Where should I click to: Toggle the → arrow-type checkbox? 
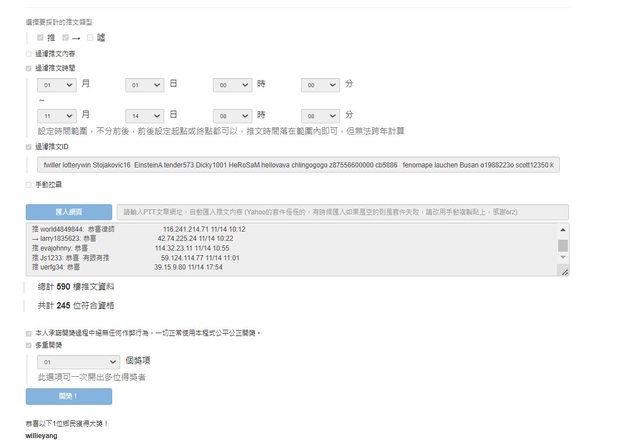pyautogui.click(x=65, y=37)
